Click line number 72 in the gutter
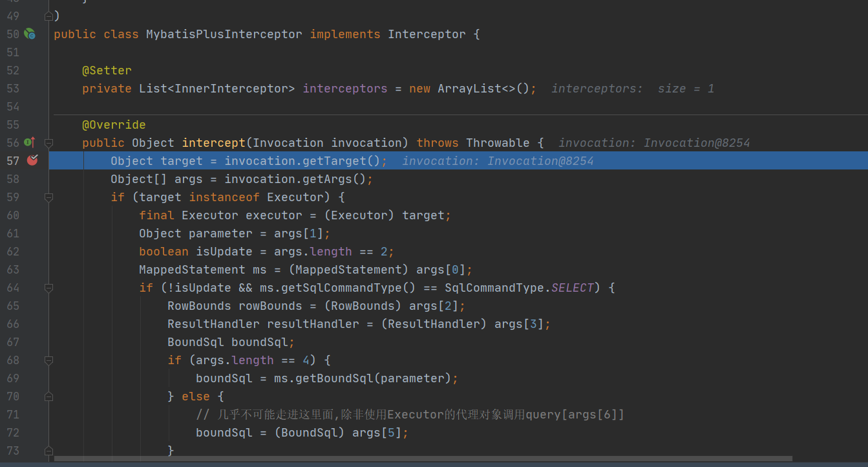 [x=13, y=433]
